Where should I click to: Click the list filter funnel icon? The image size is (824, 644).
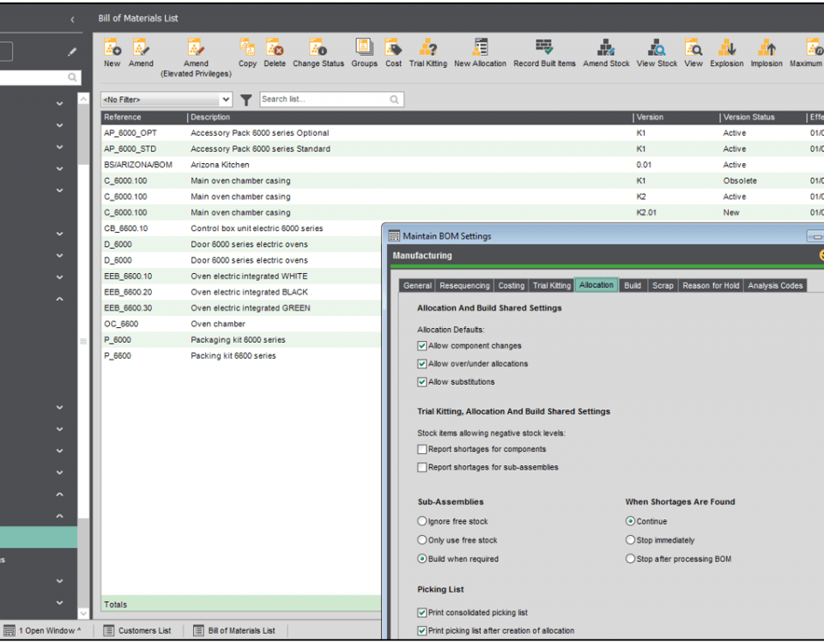pyautogui.click(x=246, y=100)
